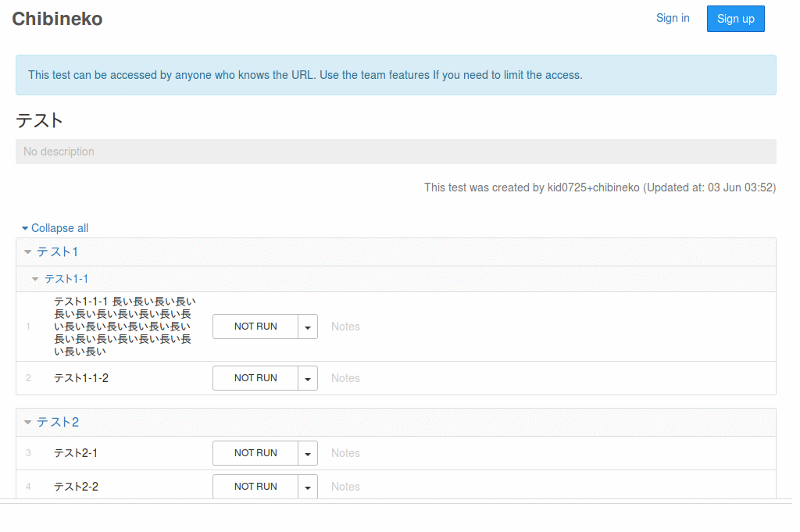This screenshot has width=800, height=532.
Task: Open status dropdown arrow for テスト2-2
Action: pos(308,487)
